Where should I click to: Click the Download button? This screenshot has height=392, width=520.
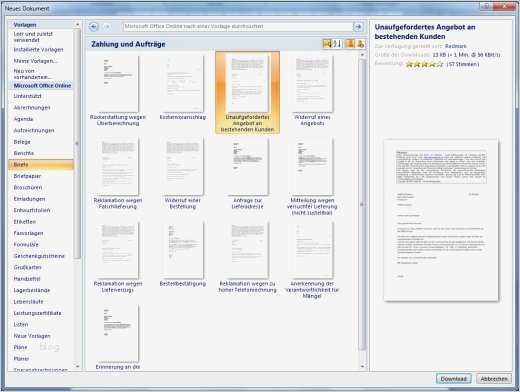pyautogui.click(x=454, y=379)
